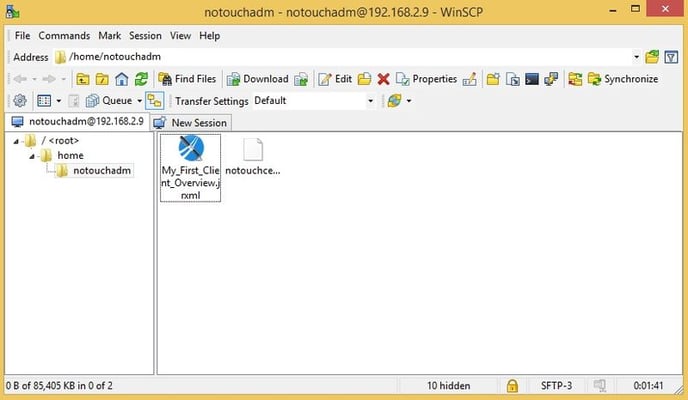Open the Address path dropdown
The height and width of the screenshot is (400, 688).
coord(636,57)
